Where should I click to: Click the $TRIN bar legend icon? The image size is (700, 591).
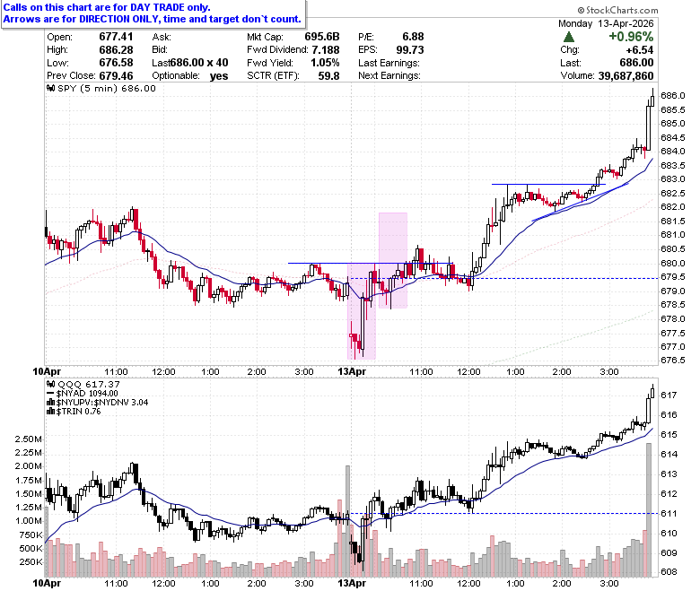coord(50,412)
